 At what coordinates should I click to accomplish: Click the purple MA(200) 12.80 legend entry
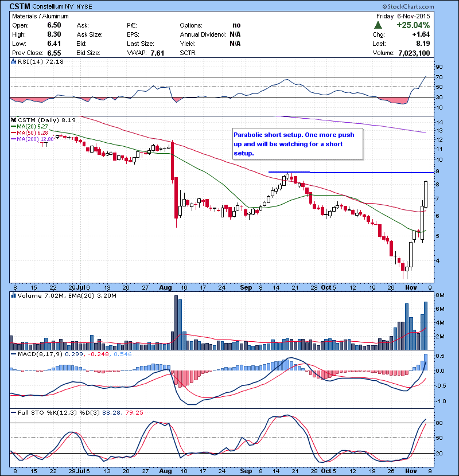tap(32, 139)
